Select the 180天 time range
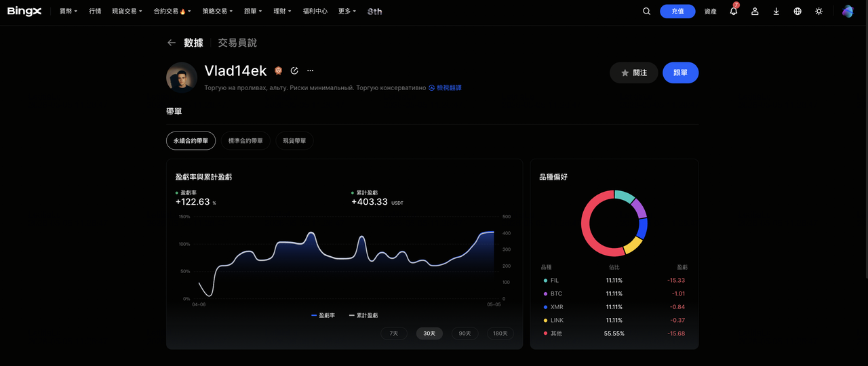 [x=500, y=333]
